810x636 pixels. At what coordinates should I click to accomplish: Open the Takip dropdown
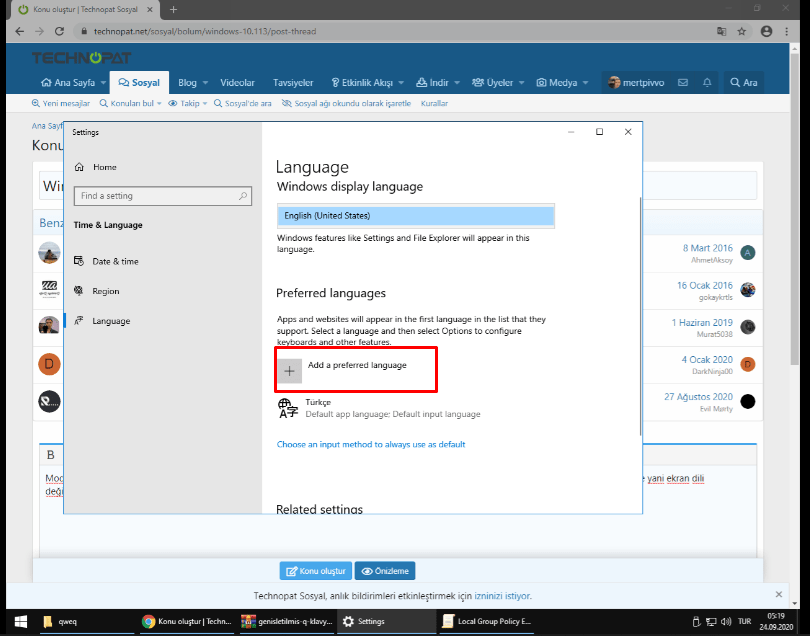click(x=188, y=103)
